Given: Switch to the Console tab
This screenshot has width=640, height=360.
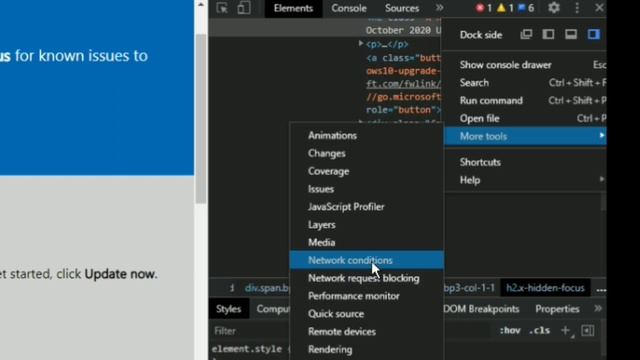Looking at the screenshot, I should 349,9.
